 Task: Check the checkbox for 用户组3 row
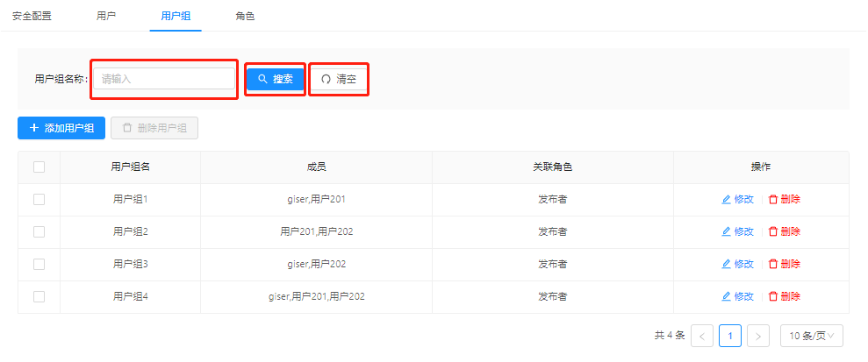[39, 265]
